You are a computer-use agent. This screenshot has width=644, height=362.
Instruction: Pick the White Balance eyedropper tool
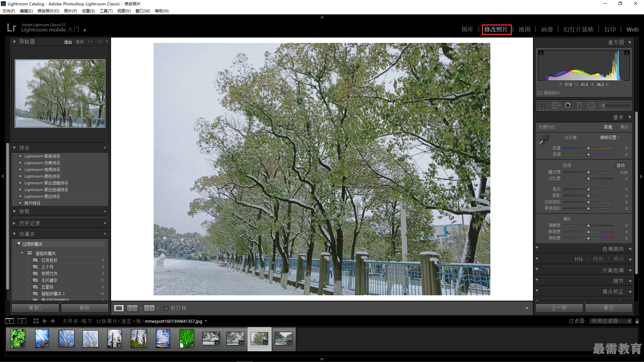544,139
